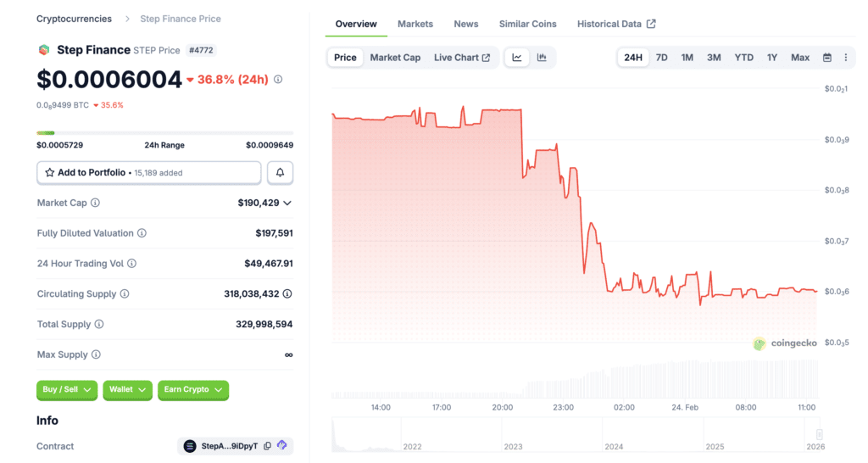Open the Buy / Sell dropdown
The image size is (868, 463).
point(67,390)
